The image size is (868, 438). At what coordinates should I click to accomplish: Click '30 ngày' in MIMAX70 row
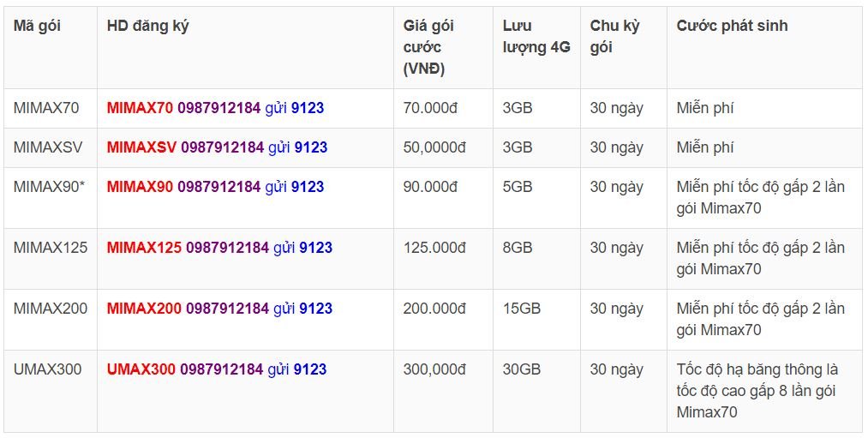pos(617,109)
